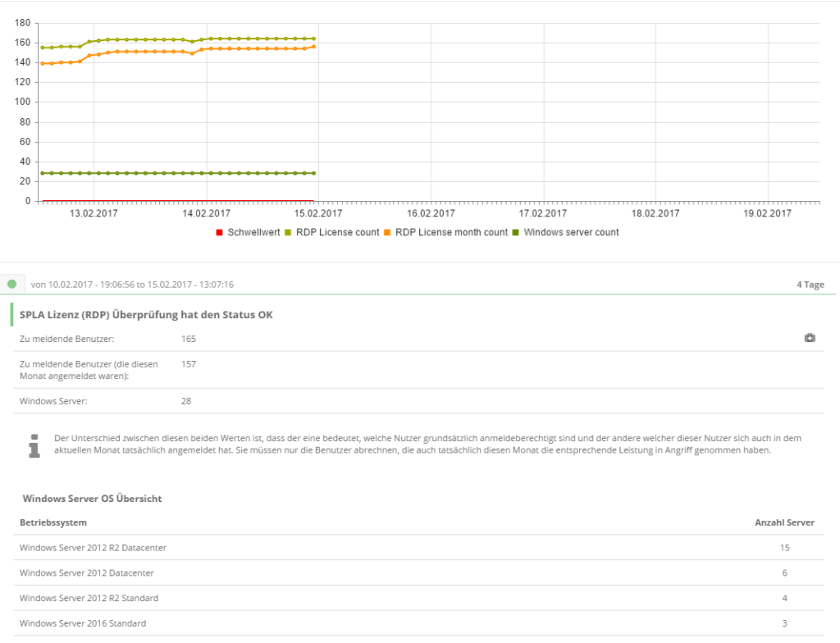Click the Windows Server 2012 Datacenter entry
Screen dimensions: 840x643
(86, 572)
